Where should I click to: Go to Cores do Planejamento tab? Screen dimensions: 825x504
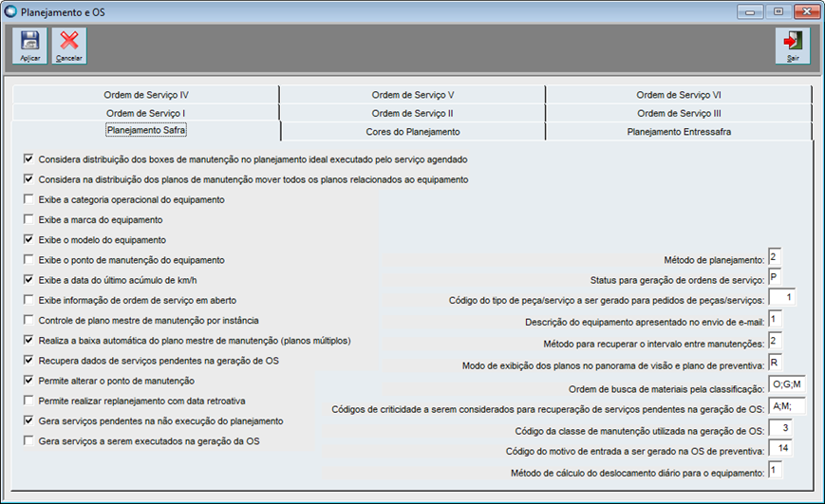pos(412,132)
